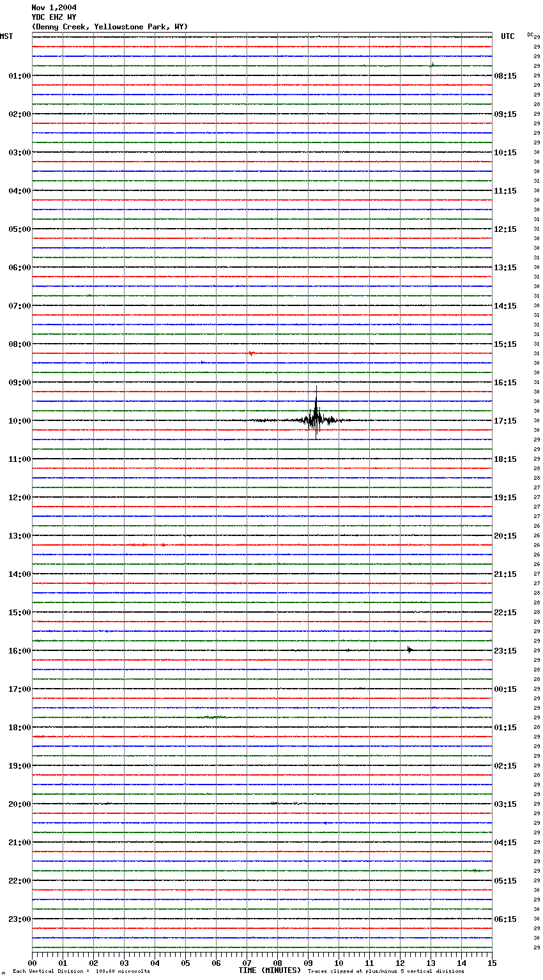The image size is (543, 980).
Task: Click the "15:15" UTC row label
Action: pyautogui.click(x=505, y=344)
